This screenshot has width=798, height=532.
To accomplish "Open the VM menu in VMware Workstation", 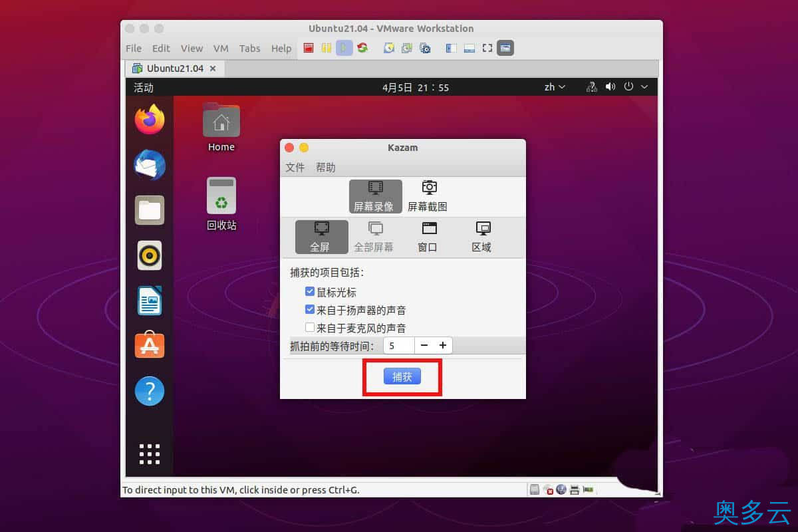I will pyautogui.click(x=221, y=48).
